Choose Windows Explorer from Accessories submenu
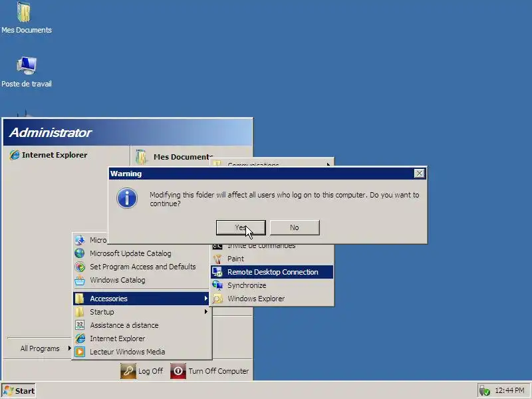Image resolution: width=532 pixels, height=399 pixels. pyautogui.click(x=272, y=299)
